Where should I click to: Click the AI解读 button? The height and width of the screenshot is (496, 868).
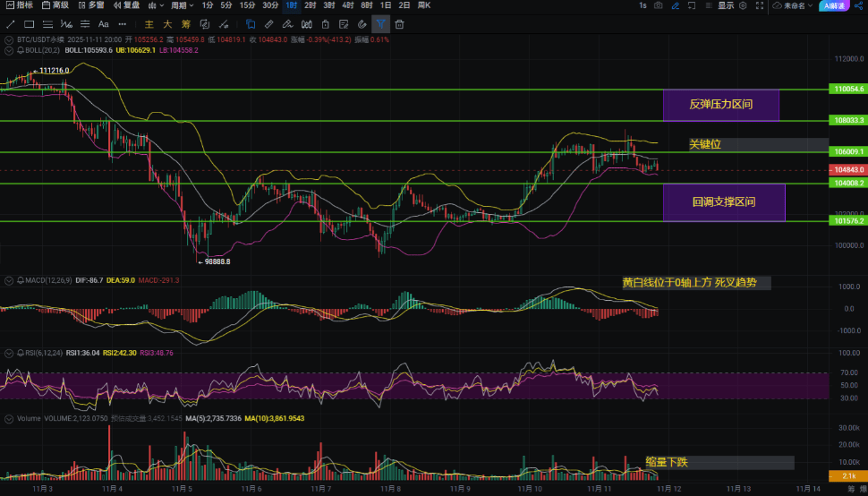(x=833, y=5)
